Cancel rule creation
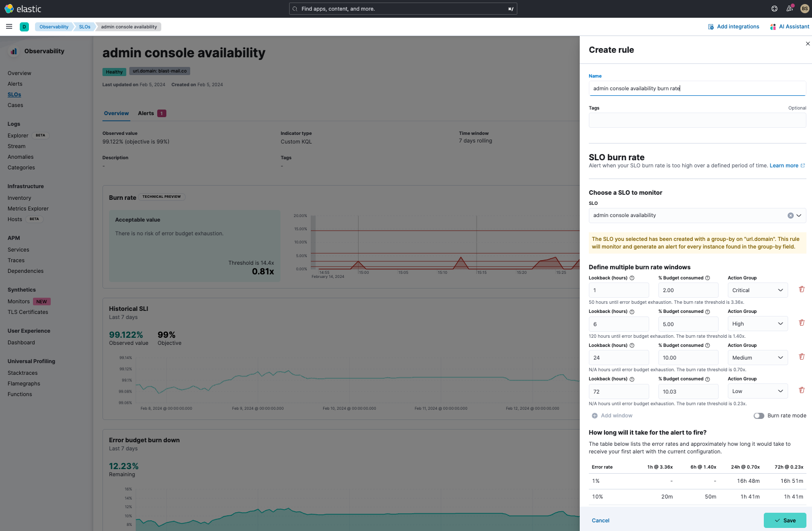 (x=601, y=520)
